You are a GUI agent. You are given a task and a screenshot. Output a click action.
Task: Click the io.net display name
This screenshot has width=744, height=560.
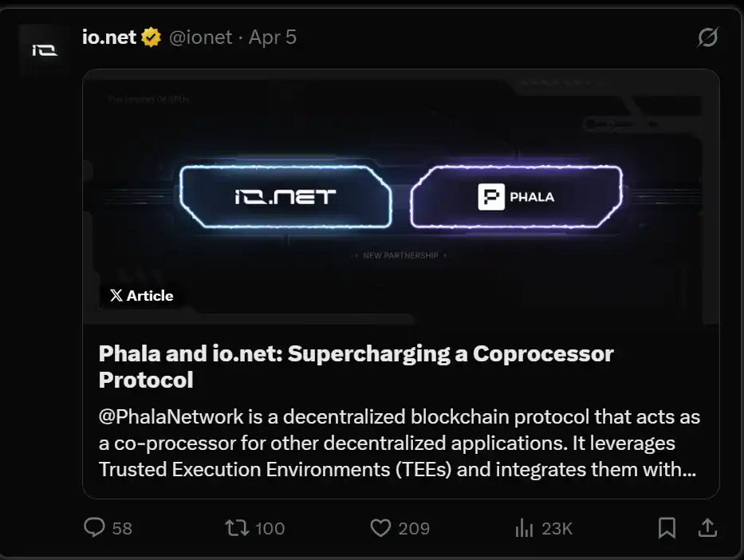pyautogui.click(x=109, y=37)
